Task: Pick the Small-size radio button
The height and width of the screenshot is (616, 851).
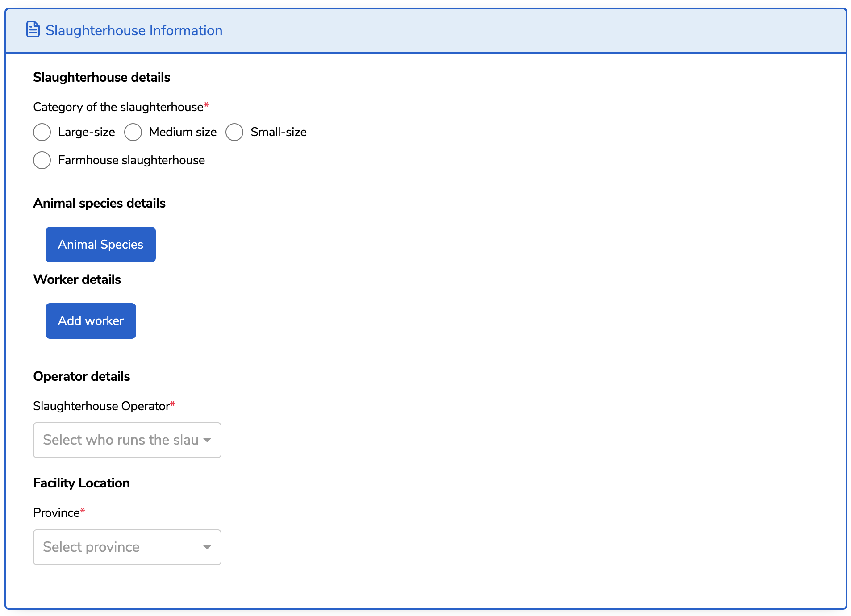Action: click(x=234, y=132)
